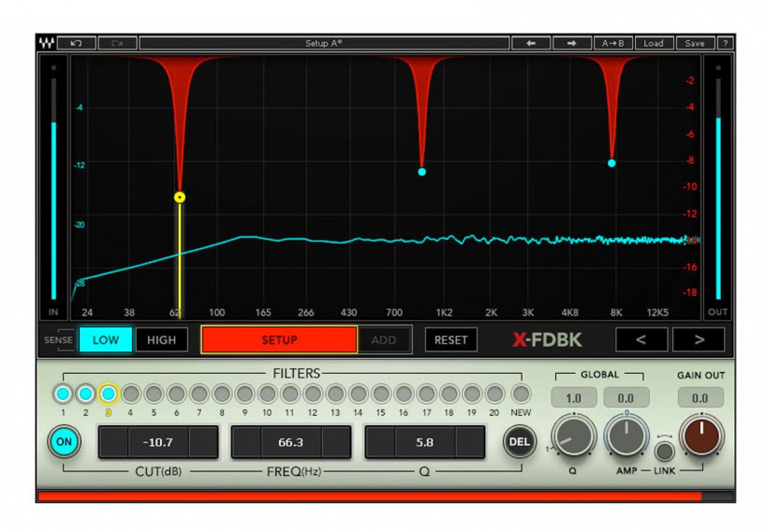Select filter 2 button
768x532 pixels.
point(86,394)
